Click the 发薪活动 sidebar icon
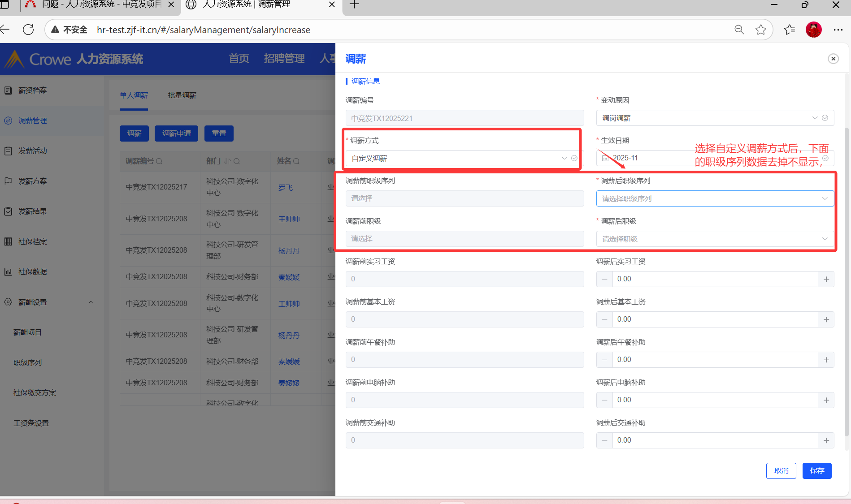 click(8, 151)
